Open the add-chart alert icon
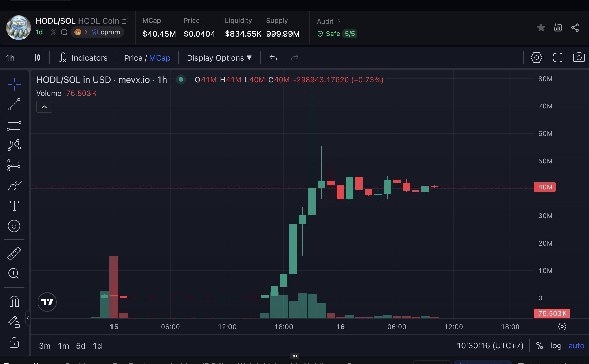This screenshot has width=589, height=364. point(558,27)
